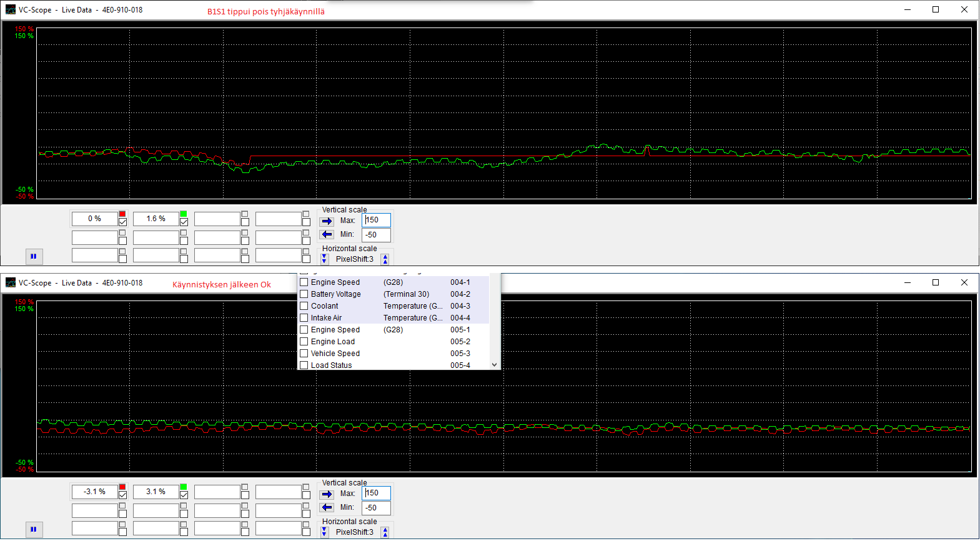This screenshot has height=541, width=980.
Task: Pause live data in the bottom window
Action: 34,529
